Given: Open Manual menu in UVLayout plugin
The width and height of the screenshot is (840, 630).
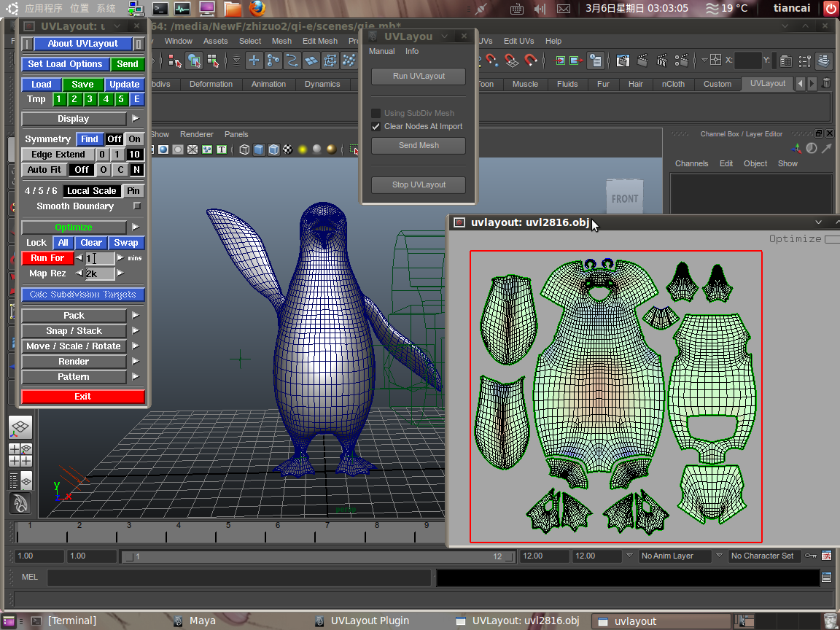Looking at the screenshot, I should (382, 52).
